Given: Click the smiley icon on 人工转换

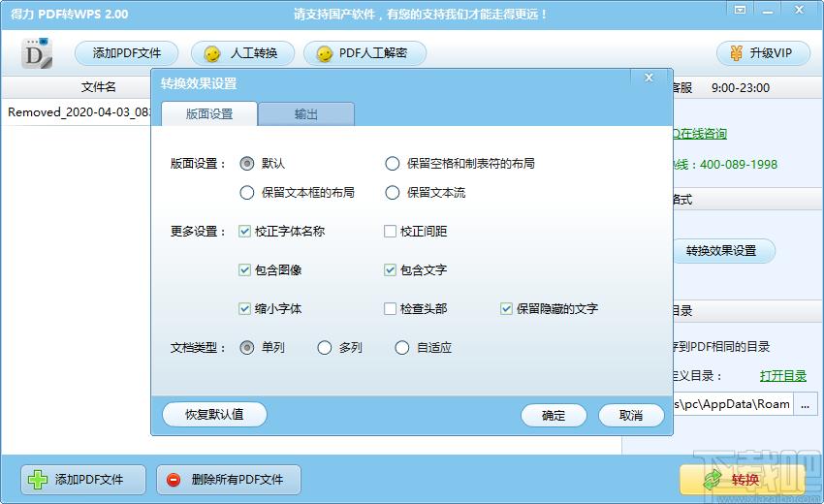Looking at the screenshot, I should pos(212,53).
